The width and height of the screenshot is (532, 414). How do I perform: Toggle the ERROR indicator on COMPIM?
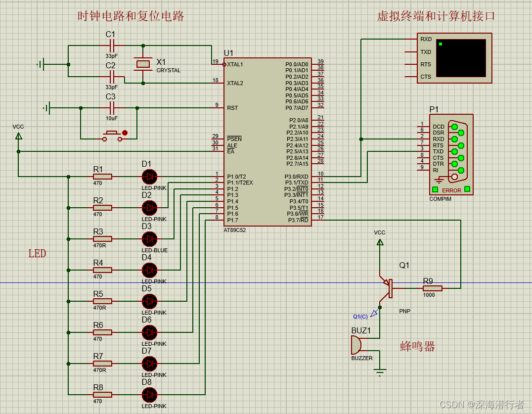tap(436, 190)
